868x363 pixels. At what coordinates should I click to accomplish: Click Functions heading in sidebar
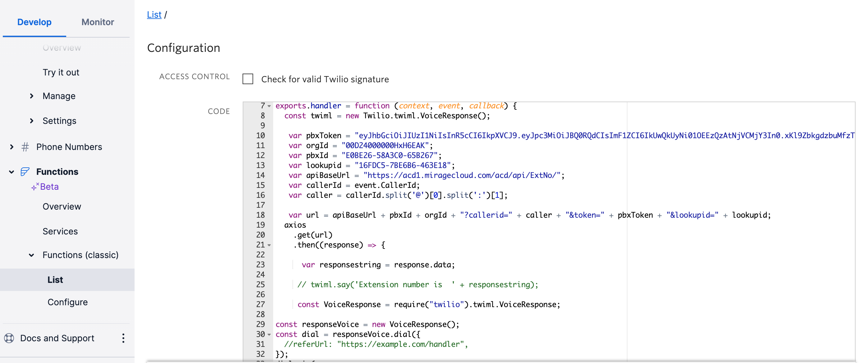coord(57,172)
